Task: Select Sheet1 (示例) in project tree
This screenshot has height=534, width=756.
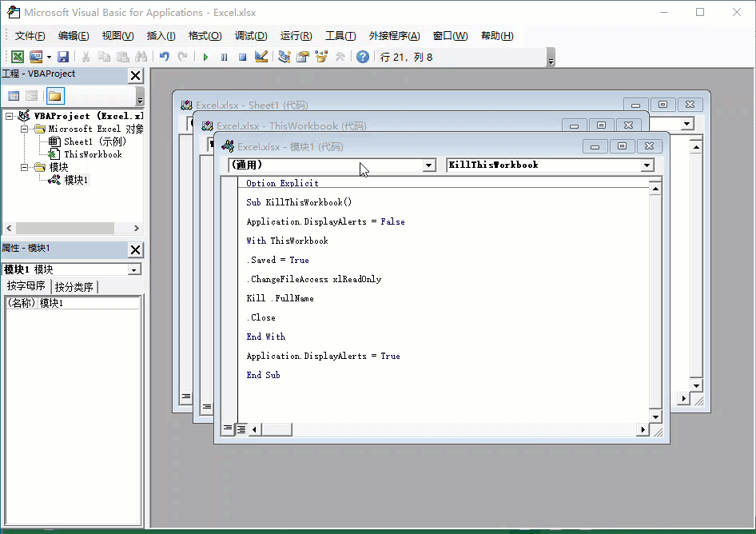Action: (x=95, y=141)
